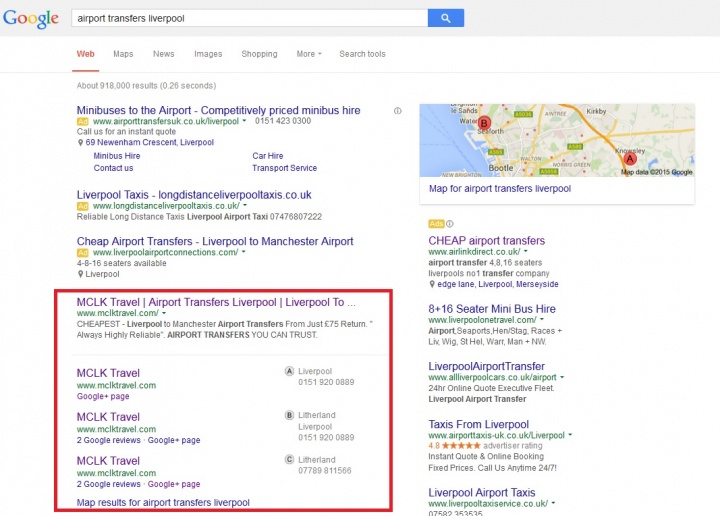Viewport: 720px width, 516px height.
Task: Open the Contact us sitelink
Action: (x=113, y=168)
